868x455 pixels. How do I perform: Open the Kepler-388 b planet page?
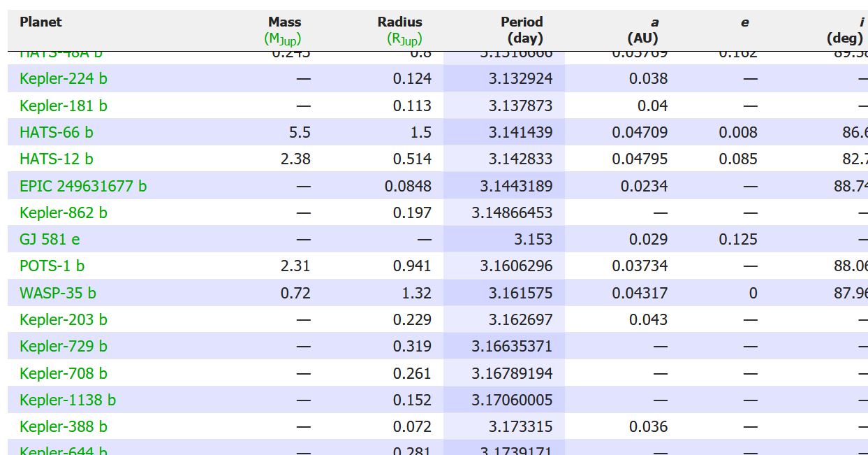click(63, 427)
